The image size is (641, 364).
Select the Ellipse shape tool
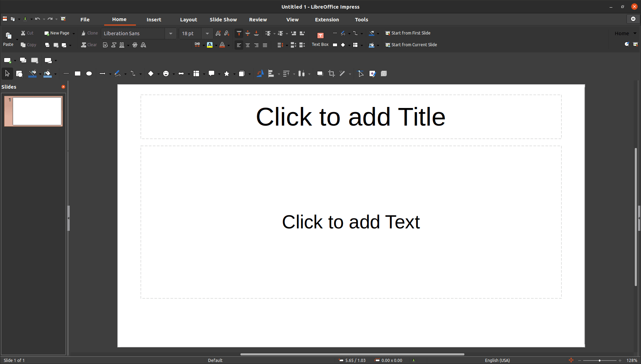[89, 73]
